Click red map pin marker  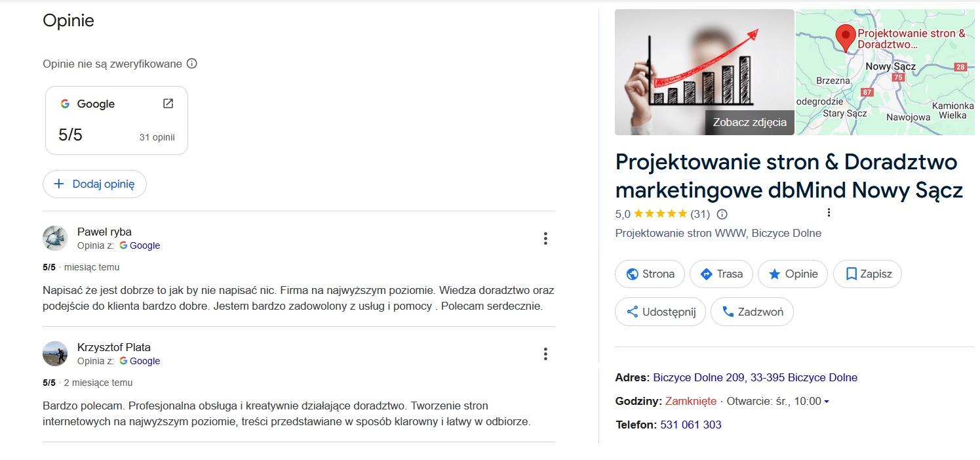846,38
